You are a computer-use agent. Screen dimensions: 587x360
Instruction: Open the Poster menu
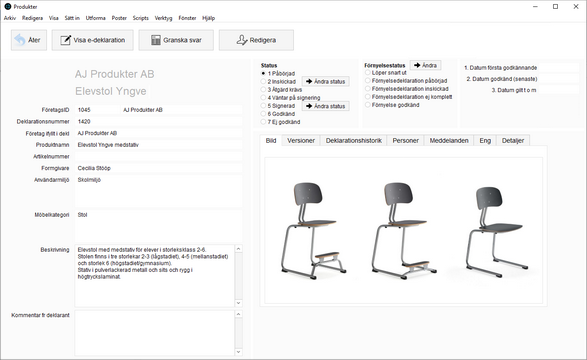(119, 18)
